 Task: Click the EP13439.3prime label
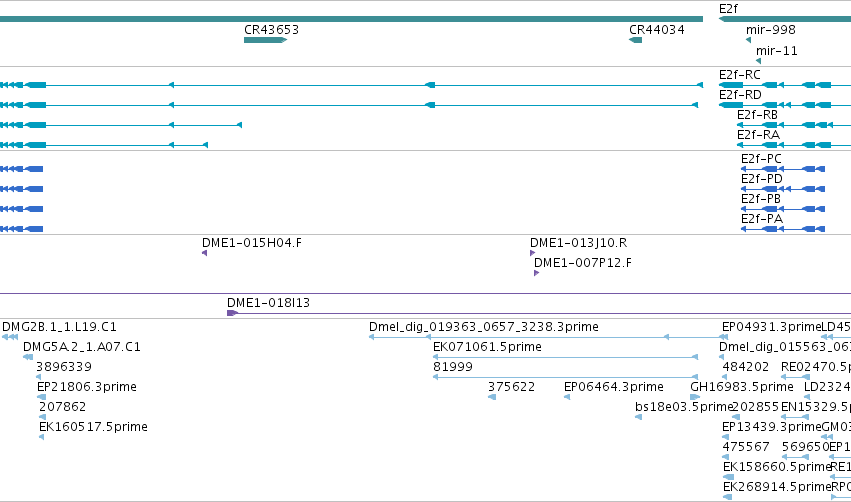tap(771, 427)
